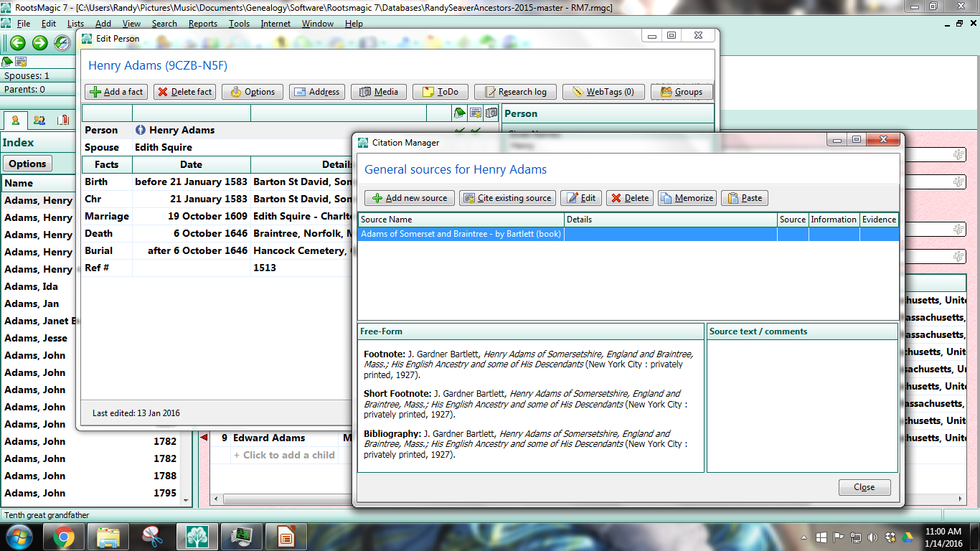Click the sources column header icon in fact table
Image resolution: width=980 pixels, height=551 pixels.
click(476, 113)
